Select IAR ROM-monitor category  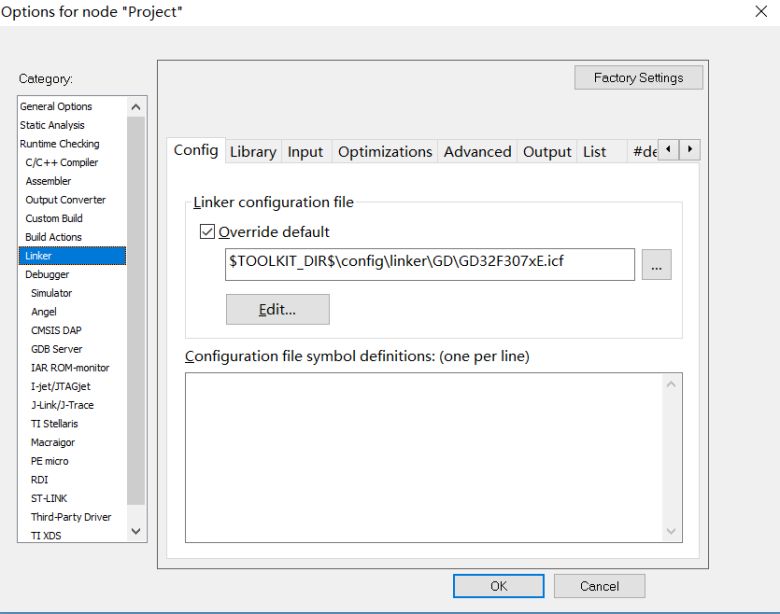point(70,368)
